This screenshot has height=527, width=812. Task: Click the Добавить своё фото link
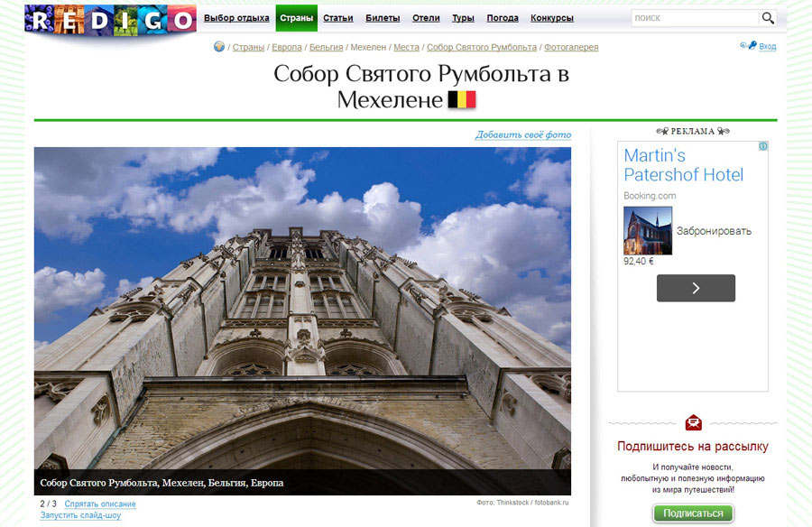(x=523, y=135)
